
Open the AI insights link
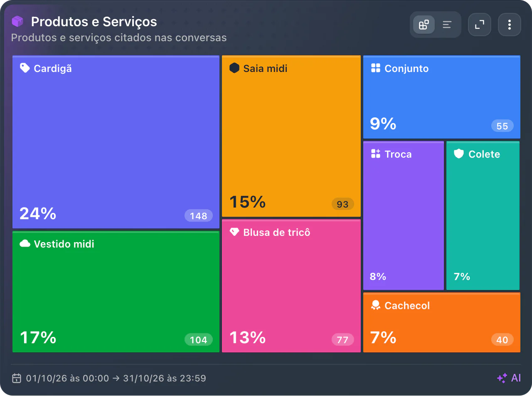(509, 378)
